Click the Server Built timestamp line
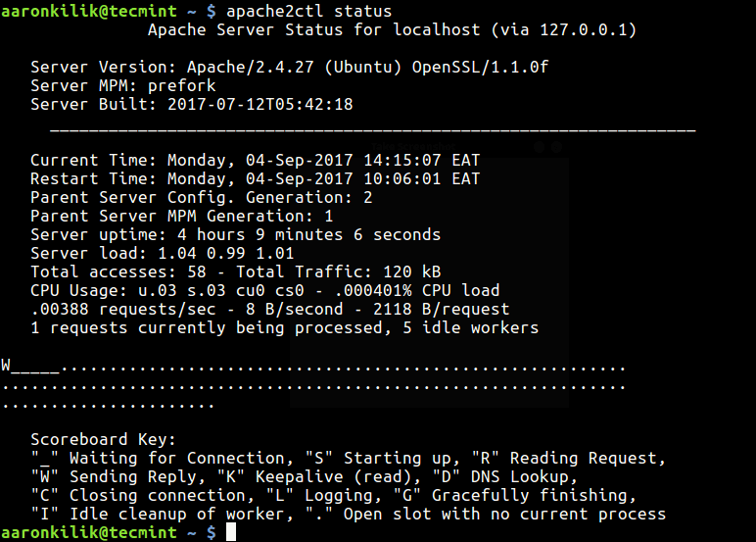This screenshot has width=756, height=542. [192, 105]
